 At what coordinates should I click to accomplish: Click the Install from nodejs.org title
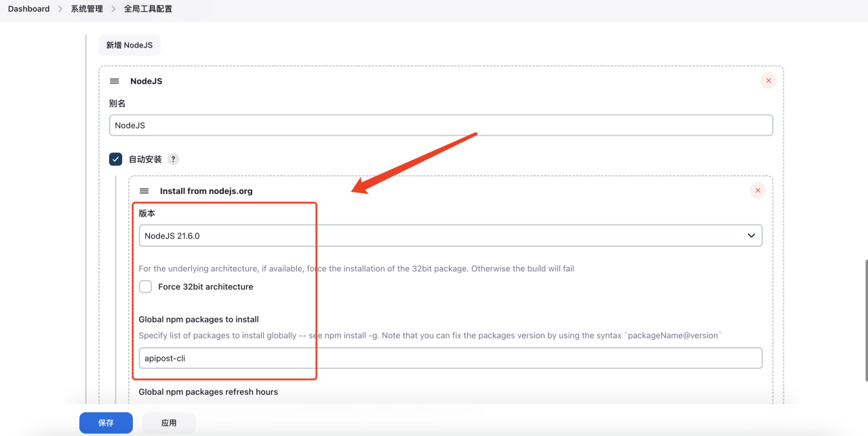click(206, 191)
